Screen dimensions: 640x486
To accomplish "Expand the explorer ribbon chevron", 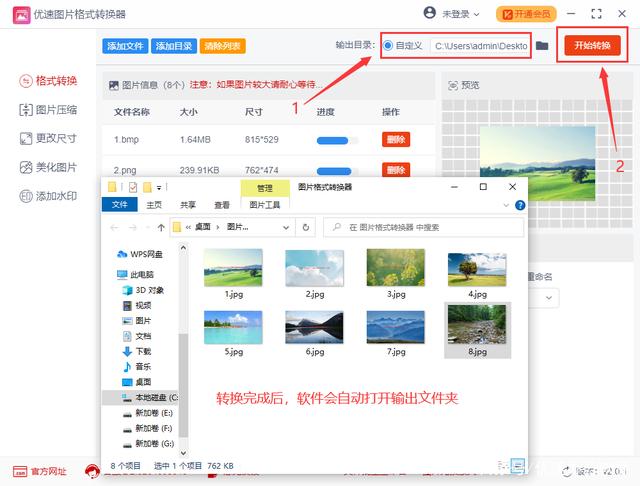I will point(506,205).
